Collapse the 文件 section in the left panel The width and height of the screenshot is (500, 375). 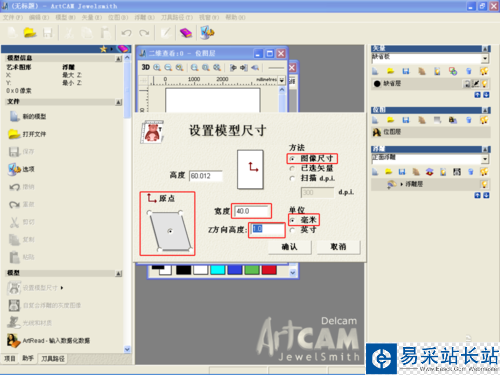pos(119,102)
